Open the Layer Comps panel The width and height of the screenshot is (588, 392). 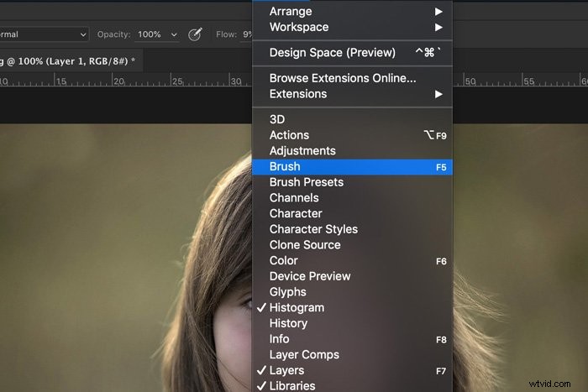click(352, 354)
